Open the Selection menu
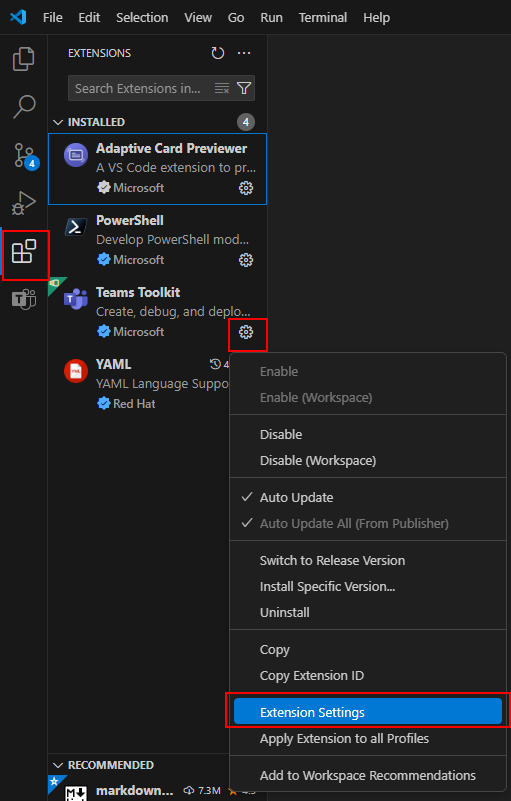 142,17
